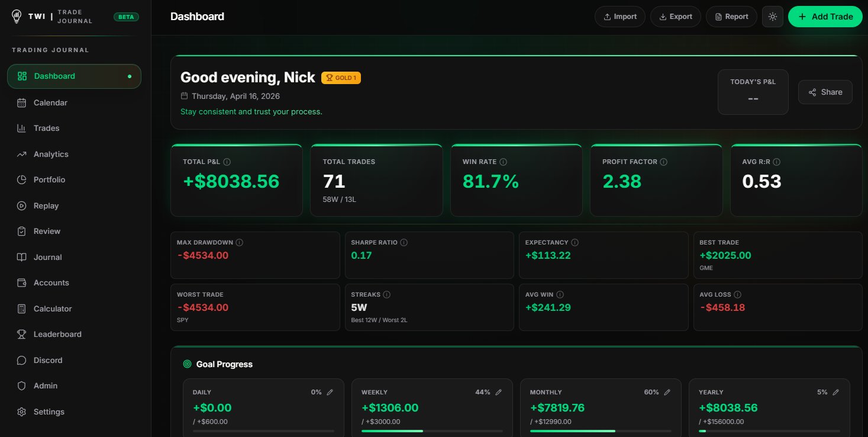Edit the Daily goal with the pencil
The width and height of the screenshot is (868, 437).
tap(330, 392)
